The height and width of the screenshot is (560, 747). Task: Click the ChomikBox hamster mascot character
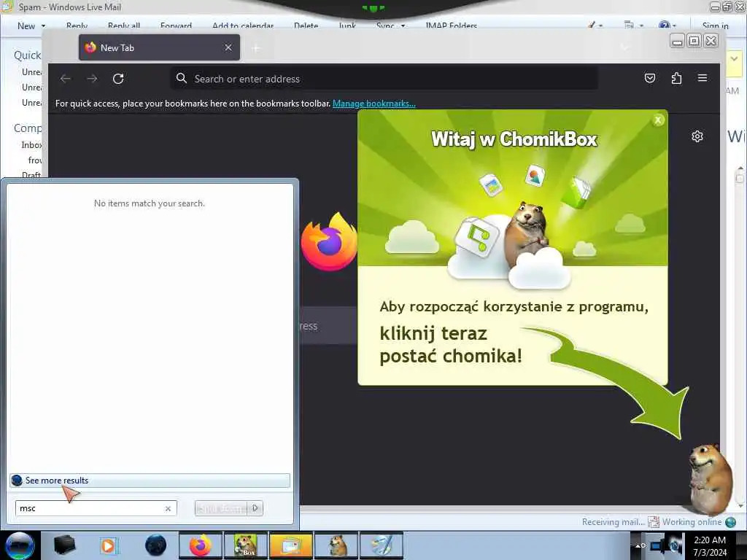pyautogui.click(x=710, y=478)
